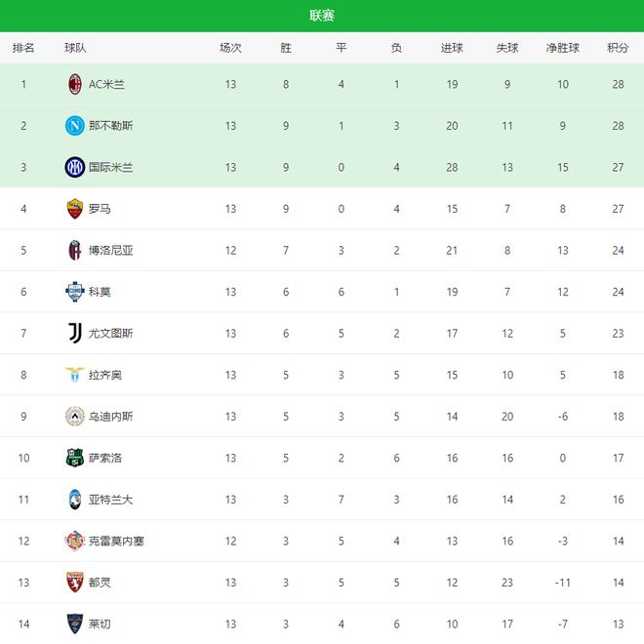The height and width of the screenshot is (644, 644).
Task: Open the 科莫 team name link
Action: coord(100,292)
